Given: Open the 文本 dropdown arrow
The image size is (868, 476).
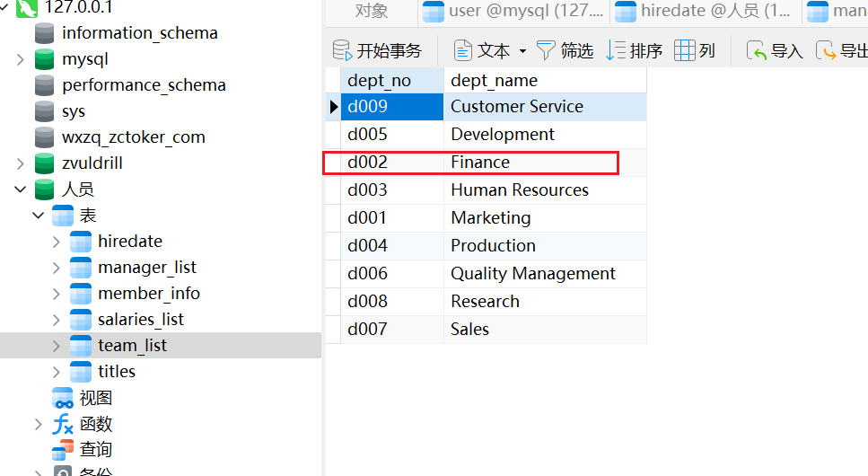Looking at the screenshot, I should (x=522, y=51).
